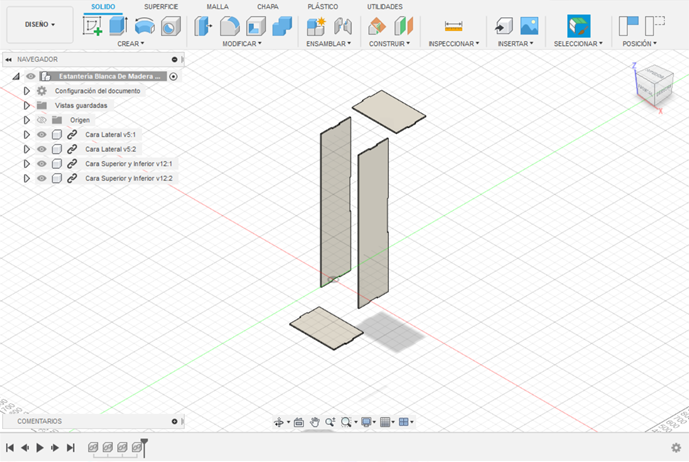Switch to the SUPERFICIE tab
Image resolution: width=689 pixels, height=462 pixels.
pos(161,7)
